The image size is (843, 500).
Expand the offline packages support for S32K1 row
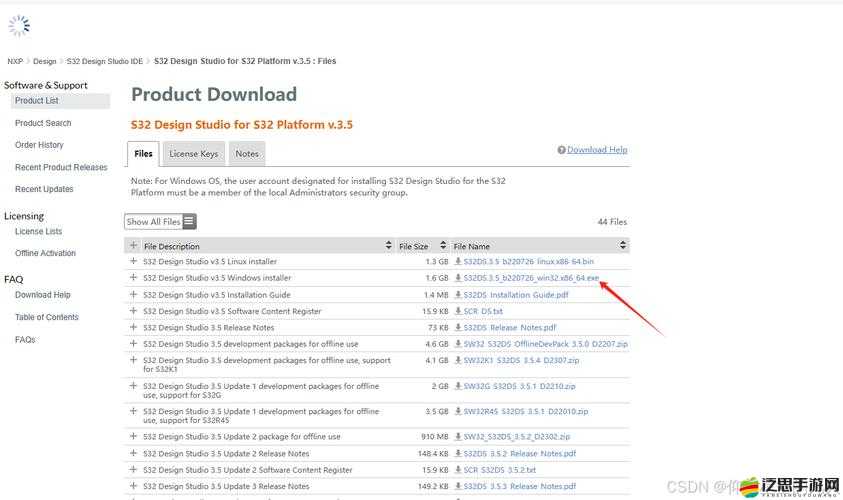click(x=133, y=360)
